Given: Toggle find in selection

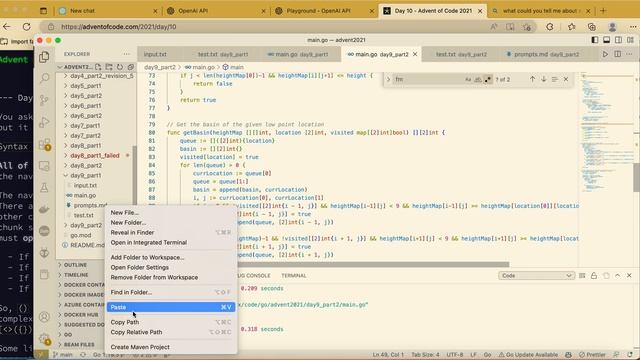Looking at the screenshot, I should (x=555, y=79).
